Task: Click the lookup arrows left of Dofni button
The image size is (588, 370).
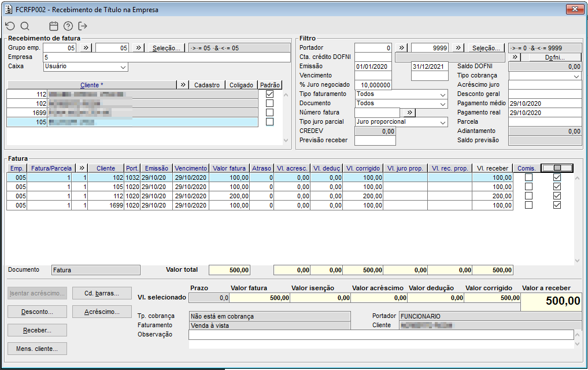Action: coord(513,57)
